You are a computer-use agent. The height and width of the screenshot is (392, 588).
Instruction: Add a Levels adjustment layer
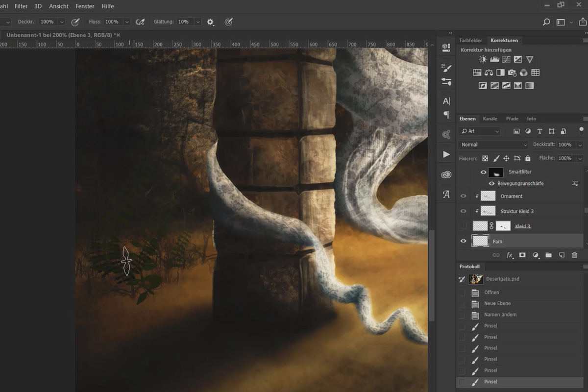click(x=494, y=59)
